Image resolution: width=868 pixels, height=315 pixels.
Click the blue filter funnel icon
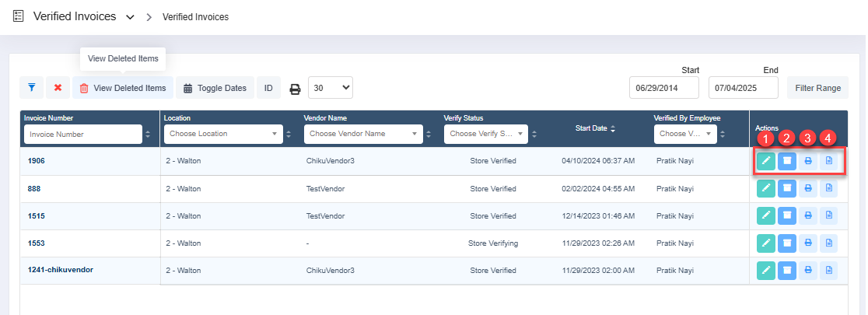[x=32, y=87]
